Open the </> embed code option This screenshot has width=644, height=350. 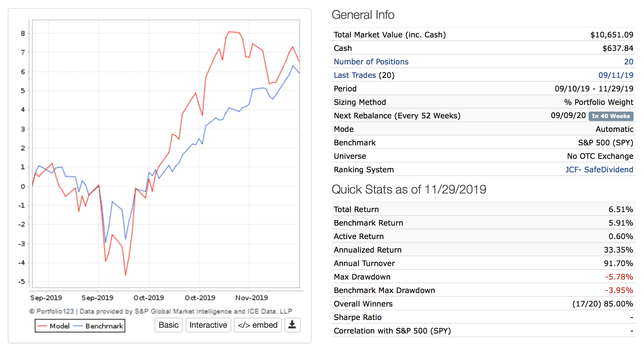[258, 325]
